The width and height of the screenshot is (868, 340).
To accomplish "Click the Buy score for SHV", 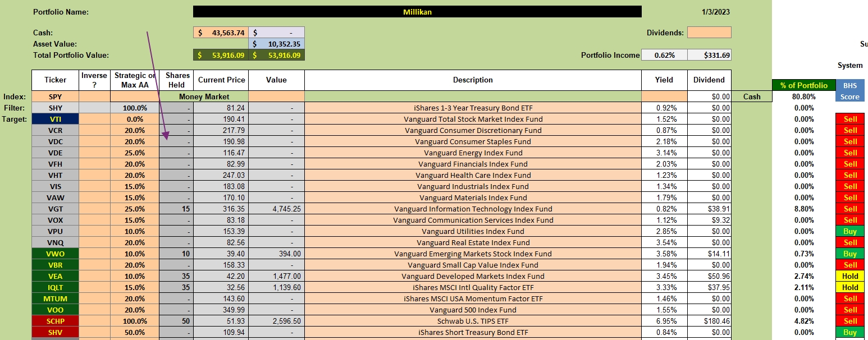I will coord(850,332).
